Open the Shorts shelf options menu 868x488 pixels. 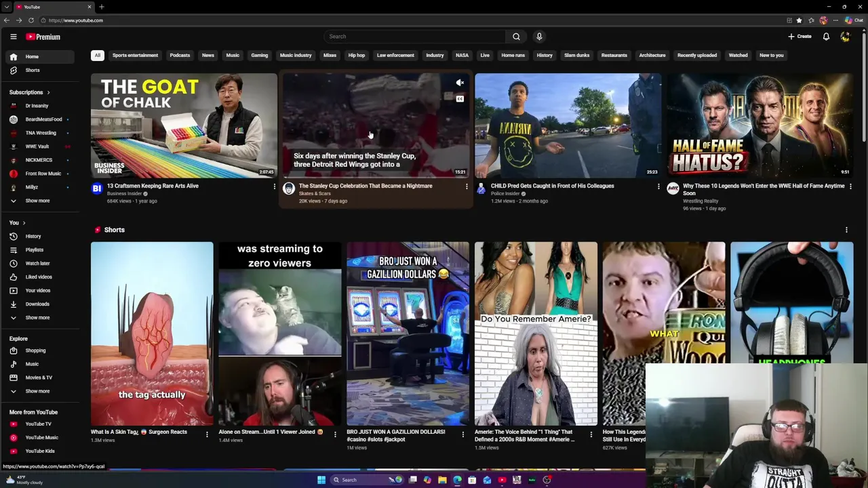pyautogui.click(x=846, y=230)
